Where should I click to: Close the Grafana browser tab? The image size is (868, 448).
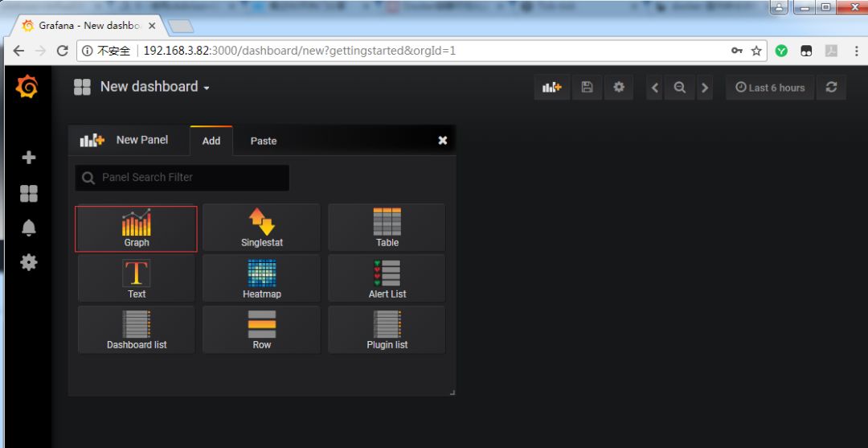(x=152, y=26)
